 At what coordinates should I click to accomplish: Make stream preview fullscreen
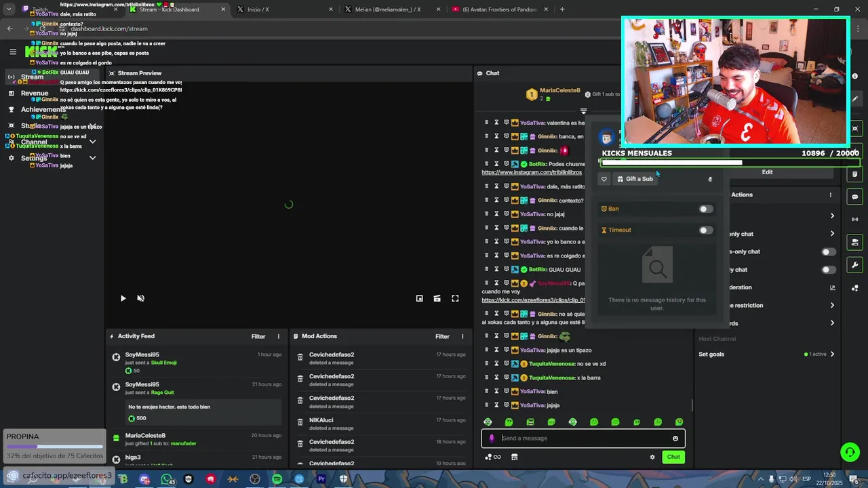pyautogui.click(x=455, y=298)
